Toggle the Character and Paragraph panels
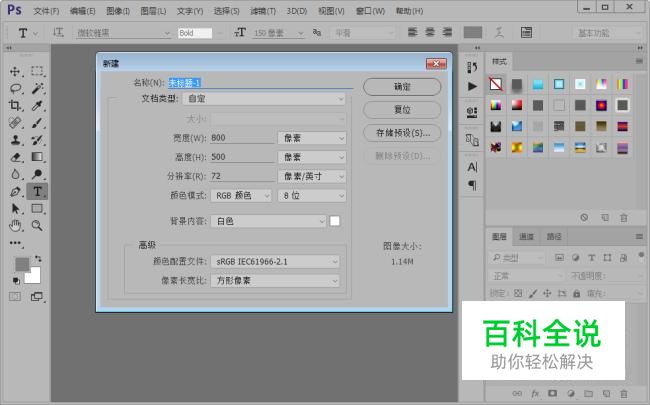The height and width of the screenshot is (405, 650). tap(526, 32)
